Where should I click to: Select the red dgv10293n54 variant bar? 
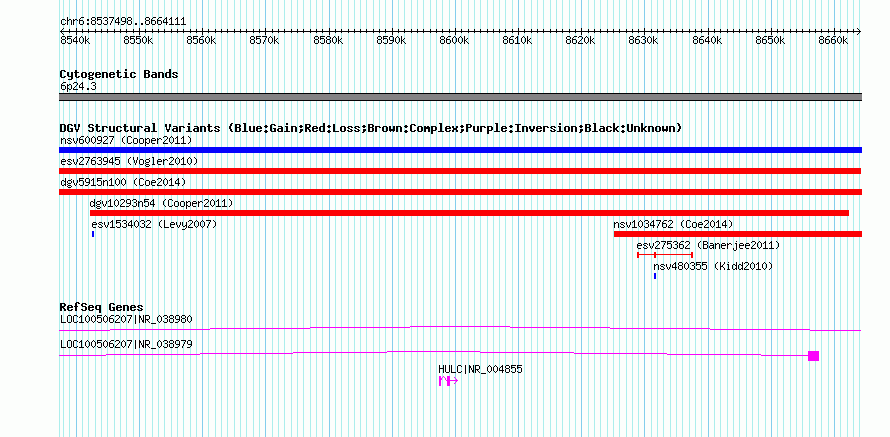469,213
